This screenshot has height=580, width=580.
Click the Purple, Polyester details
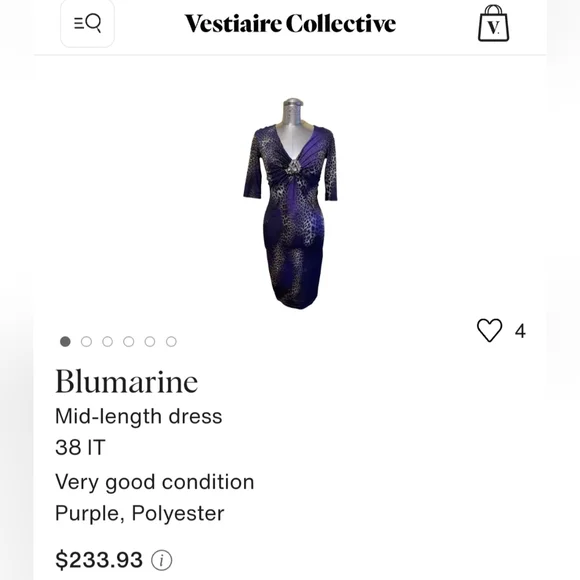pyautogui.click(x=140, y=513)
